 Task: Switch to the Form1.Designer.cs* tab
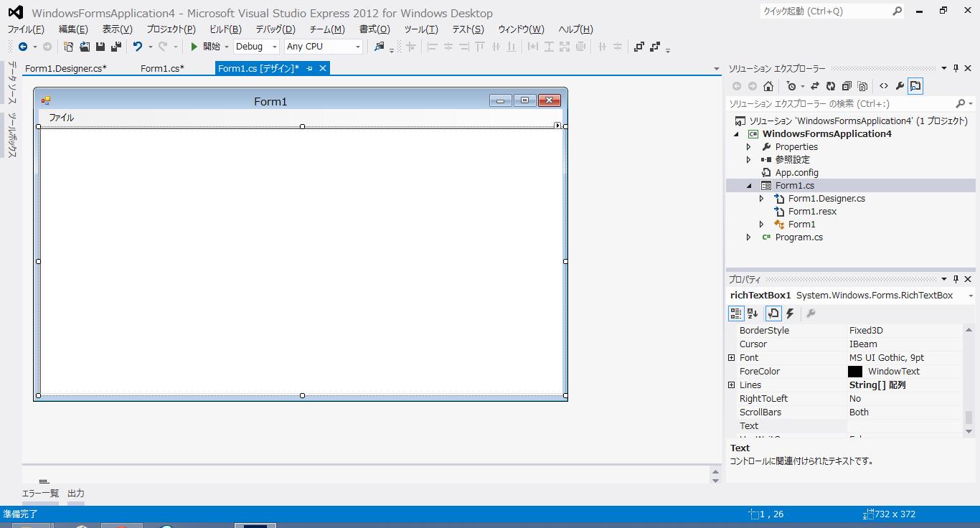coord(66,68)
